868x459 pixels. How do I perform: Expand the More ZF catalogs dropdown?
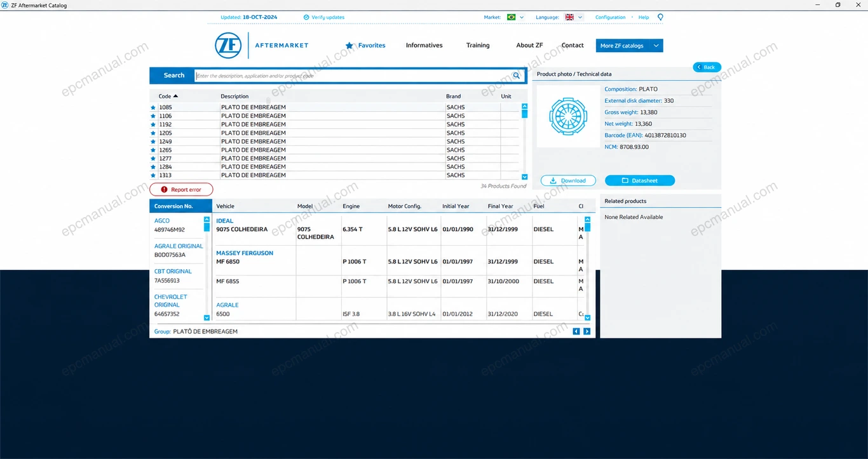point(629,46)
